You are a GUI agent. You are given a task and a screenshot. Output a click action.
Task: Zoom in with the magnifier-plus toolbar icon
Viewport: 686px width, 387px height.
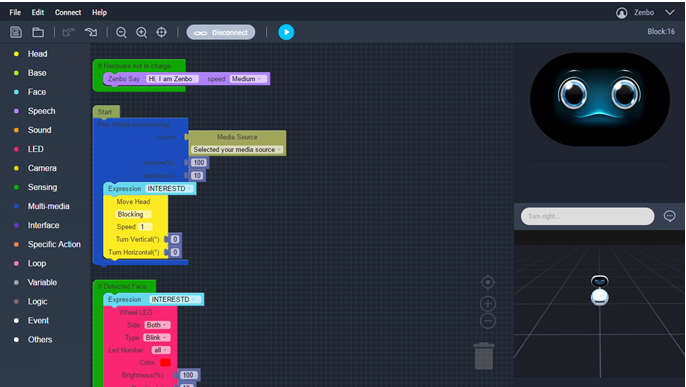[141, 32]
